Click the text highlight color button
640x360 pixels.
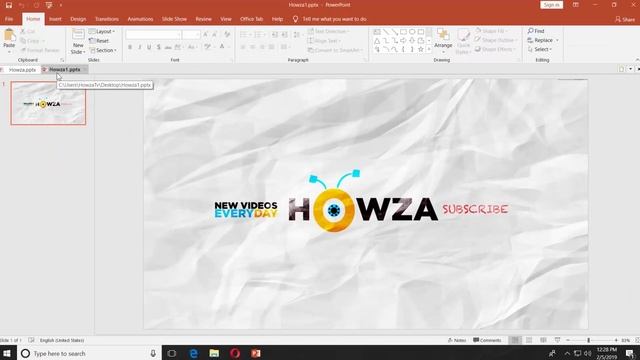click(x=208, y=47)
